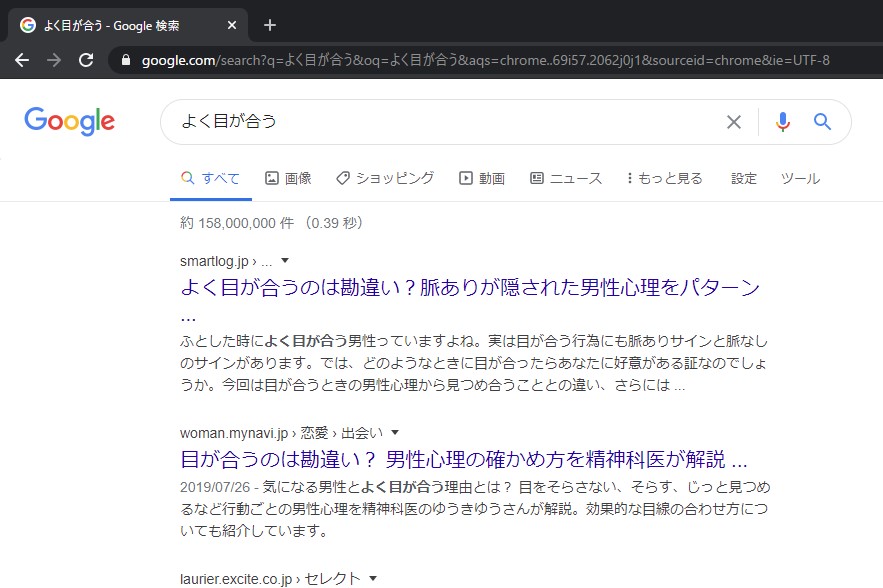This screenshot has width=883, height=588.
Task: Click the Google logo
Action: pyautogui.click(x=68, y=121)
